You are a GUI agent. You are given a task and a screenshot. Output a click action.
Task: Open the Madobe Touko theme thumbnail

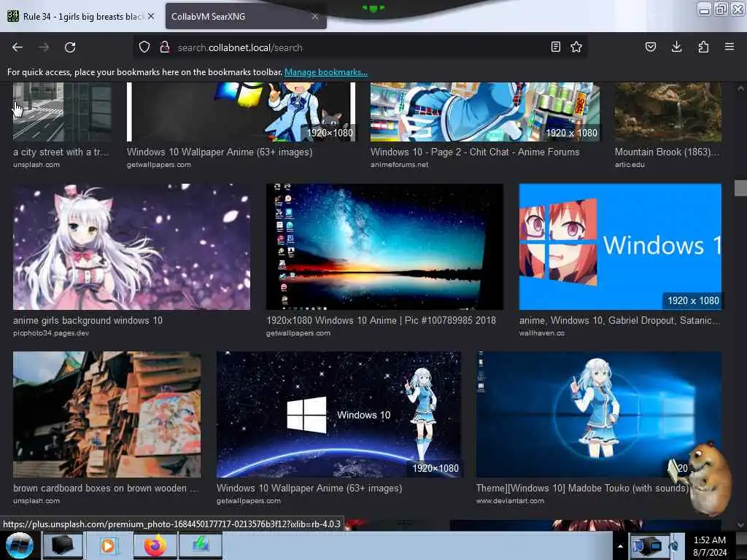[x=599, y=414]
